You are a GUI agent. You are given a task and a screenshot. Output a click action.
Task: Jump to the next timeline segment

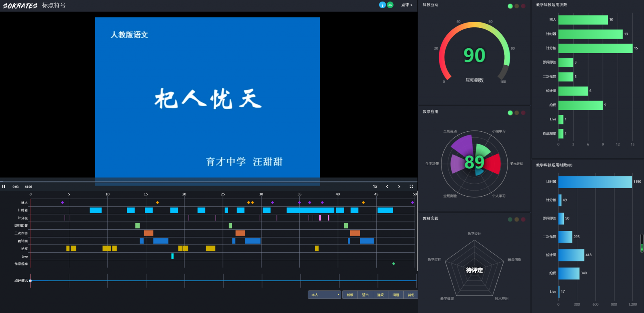(x=399, y=187)
